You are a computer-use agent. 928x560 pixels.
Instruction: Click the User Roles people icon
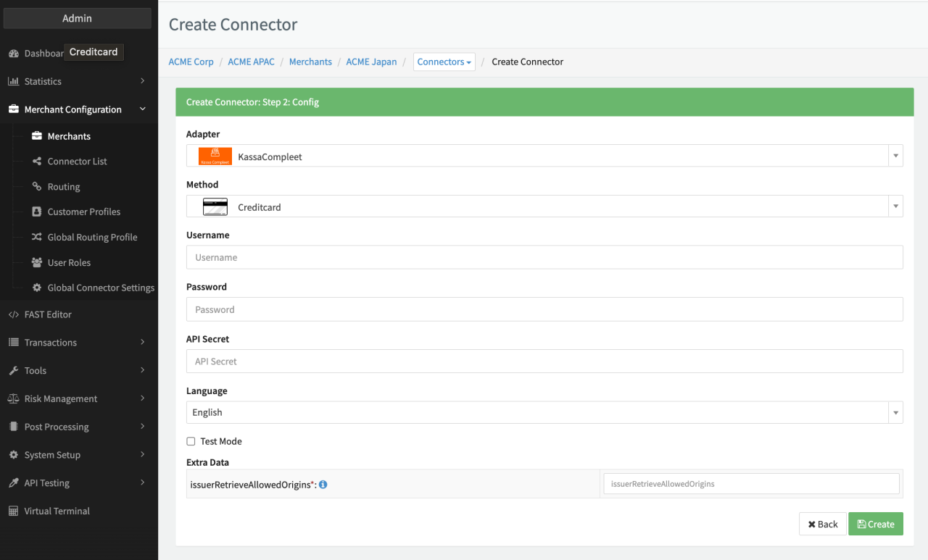[37, 262]
